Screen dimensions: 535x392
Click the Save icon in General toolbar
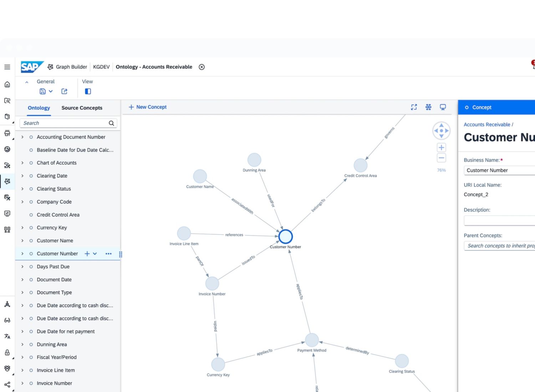[42, 91]
